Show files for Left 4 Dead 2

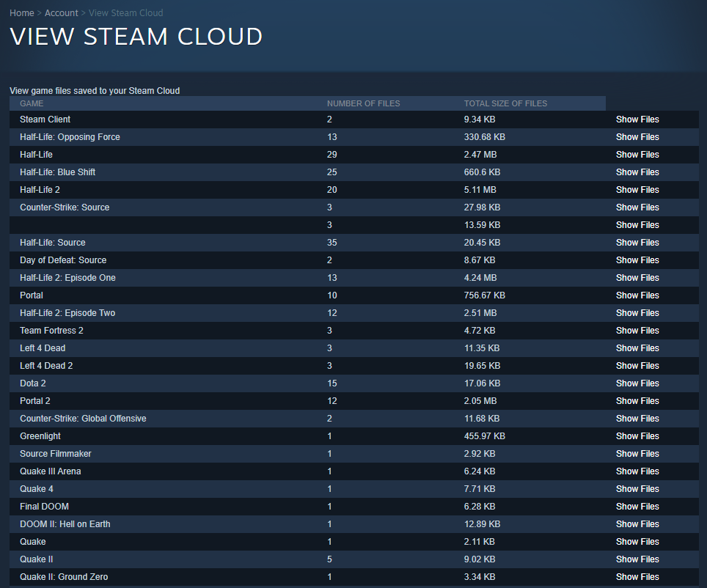pos(637,365)
